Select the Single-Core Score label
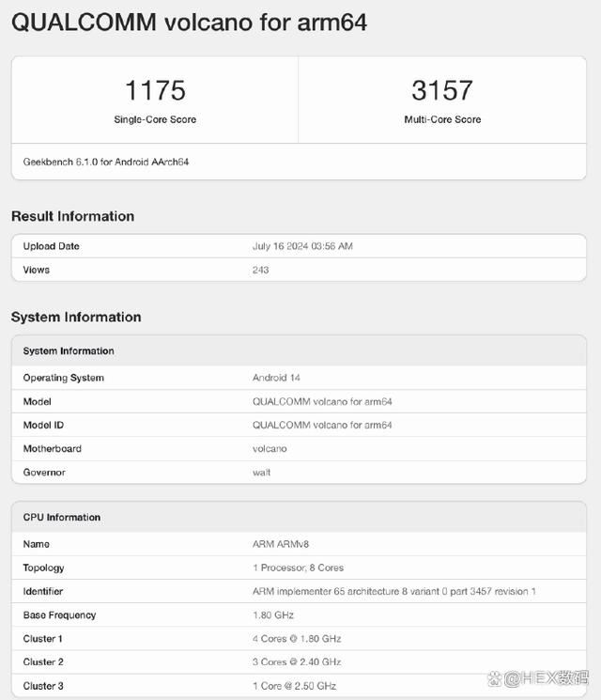This screenshot has height=700, width=601. (x=155, y=119)
